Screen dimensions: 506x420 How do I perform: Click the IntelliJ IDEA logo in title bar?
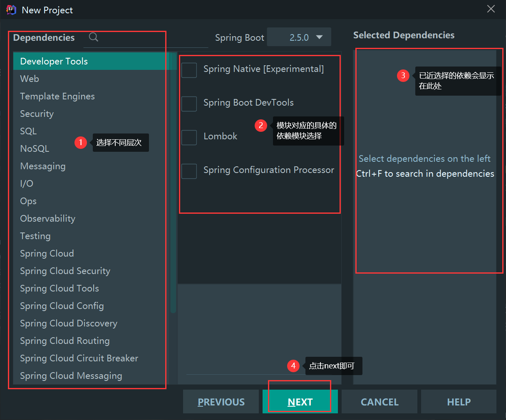tap(11, 10)
